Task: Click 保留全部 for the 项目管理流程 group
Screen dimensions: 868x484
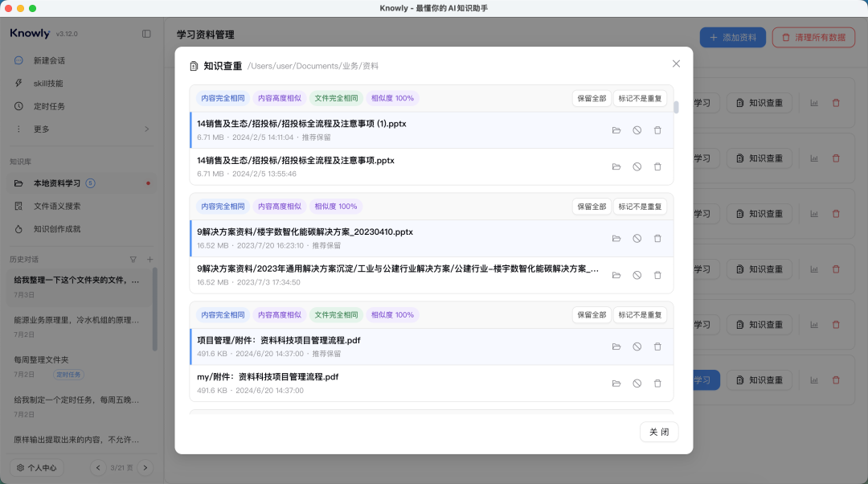Action: [592, 314]
